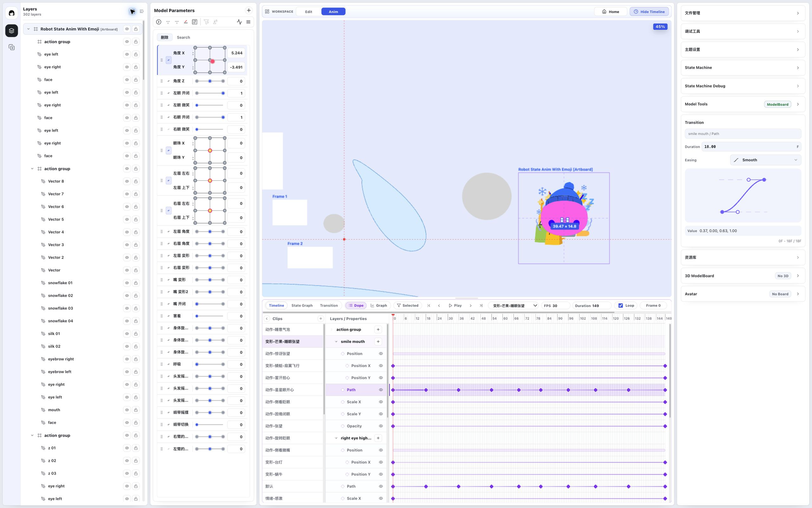Add property to right eye high row

click(378, 438)
